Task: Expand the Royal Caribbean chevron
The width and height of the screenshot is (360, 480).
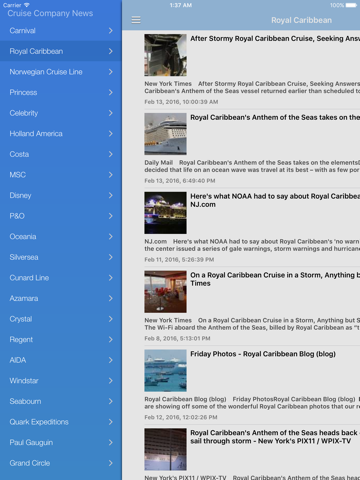Action: tap(111, 51)
